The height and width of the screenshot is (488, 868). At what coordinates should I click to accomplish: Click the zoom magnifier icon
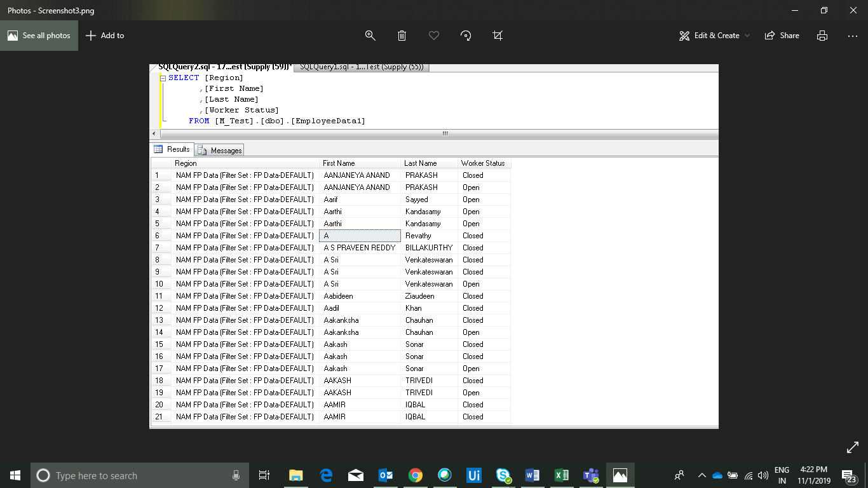point(370,36)
